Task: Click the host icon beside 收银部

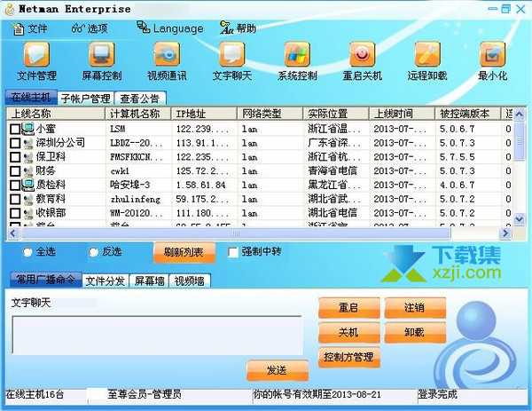Action: tap(28, 213)
